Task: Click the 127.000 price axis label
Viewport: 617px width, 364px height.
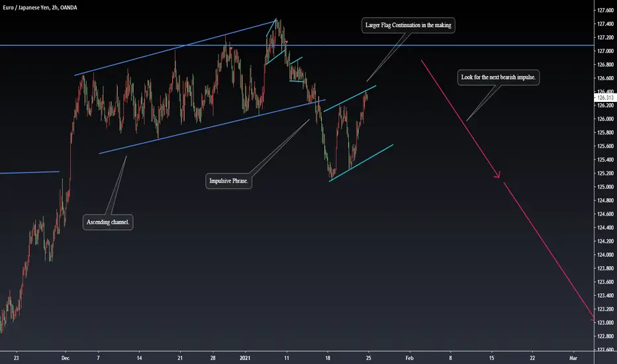Action: [x=605, y=51]
